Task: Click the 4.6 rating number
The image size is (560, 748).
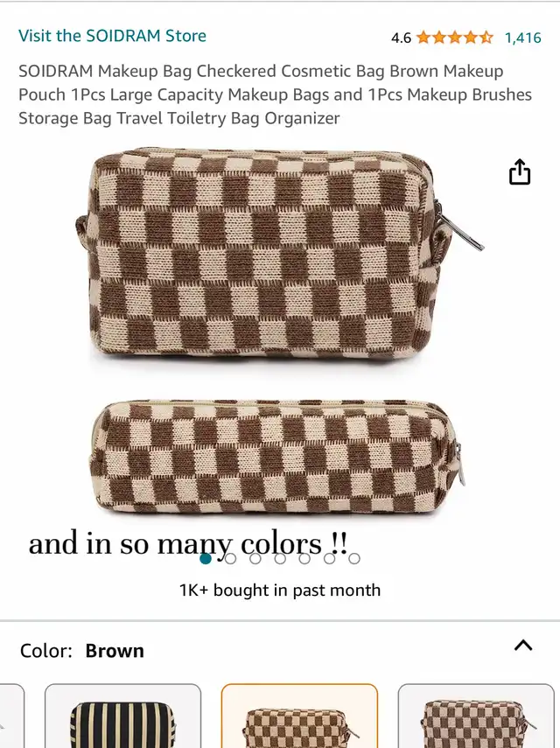Action: (401, 38)
